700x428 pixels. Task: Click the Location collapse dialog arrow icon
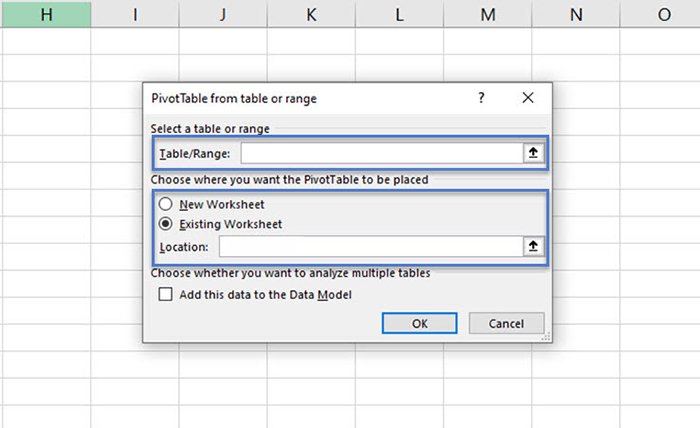(x=534, y=246)
